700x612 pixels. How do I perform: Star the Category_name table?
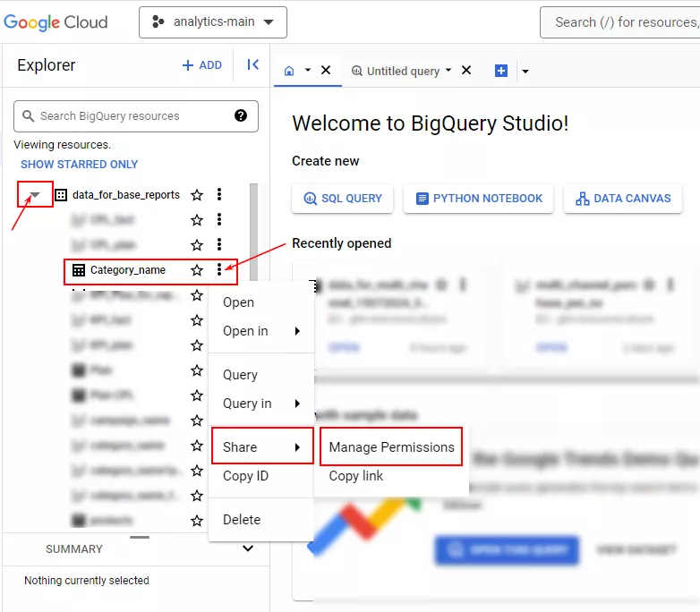(197, 269)
